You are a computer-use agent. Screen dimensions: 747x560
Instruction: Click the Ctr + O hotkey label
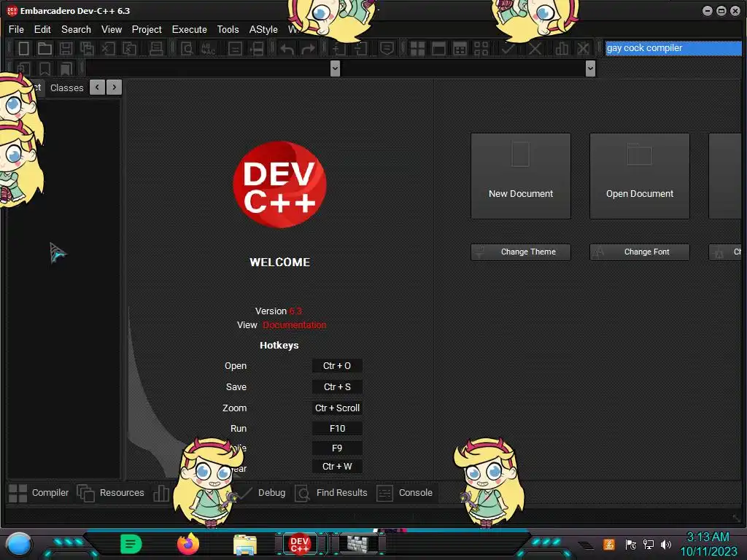pos(337,366)
